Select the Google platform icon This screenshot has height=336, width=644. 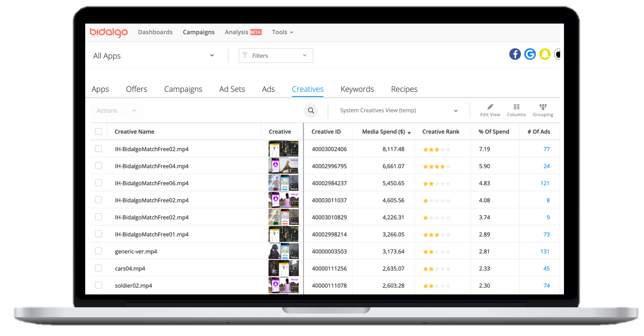[531, 54]
